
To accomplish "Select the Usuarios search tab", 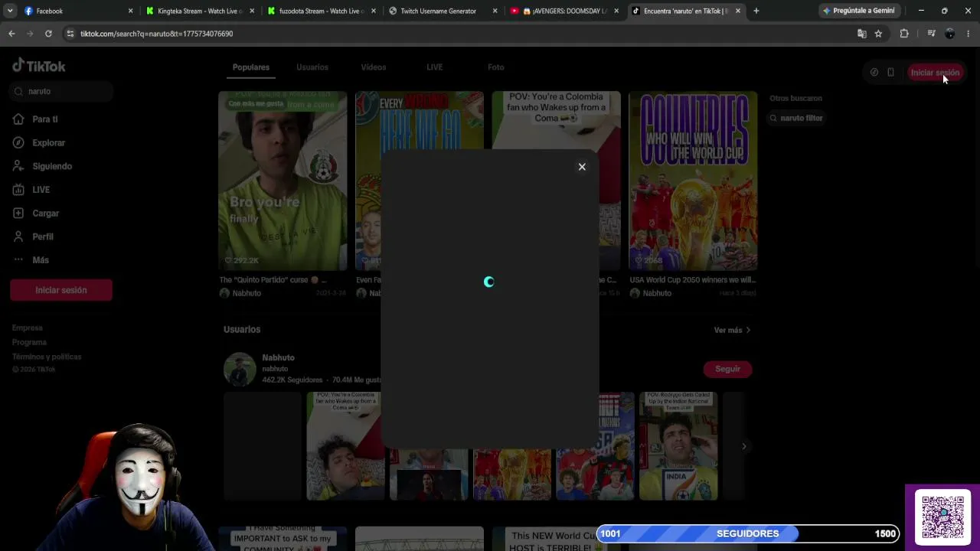I will pos(312,67).
